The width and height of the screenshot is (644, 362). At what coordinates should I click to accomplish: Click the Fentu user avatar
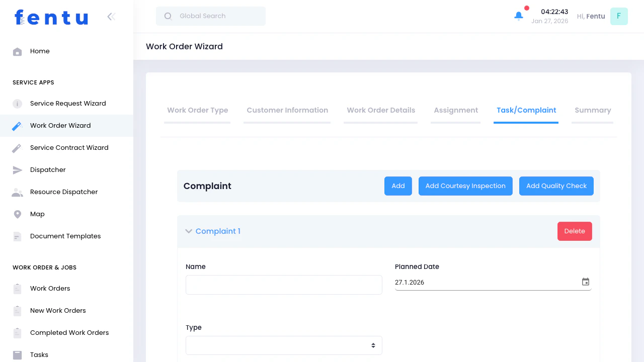click(x=619, y=16)
